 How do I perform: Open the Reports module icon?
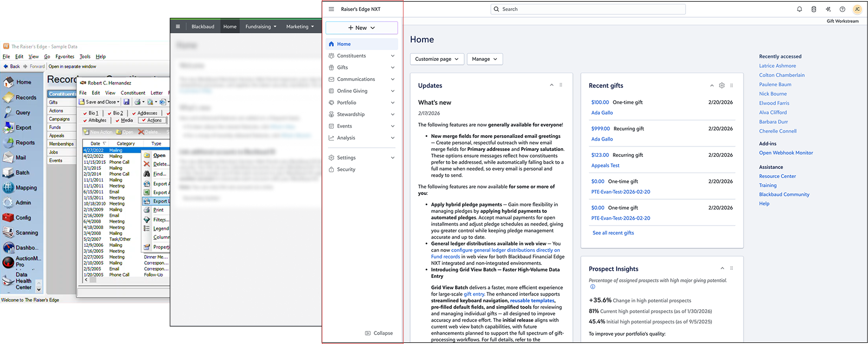[x=8, y=143]
